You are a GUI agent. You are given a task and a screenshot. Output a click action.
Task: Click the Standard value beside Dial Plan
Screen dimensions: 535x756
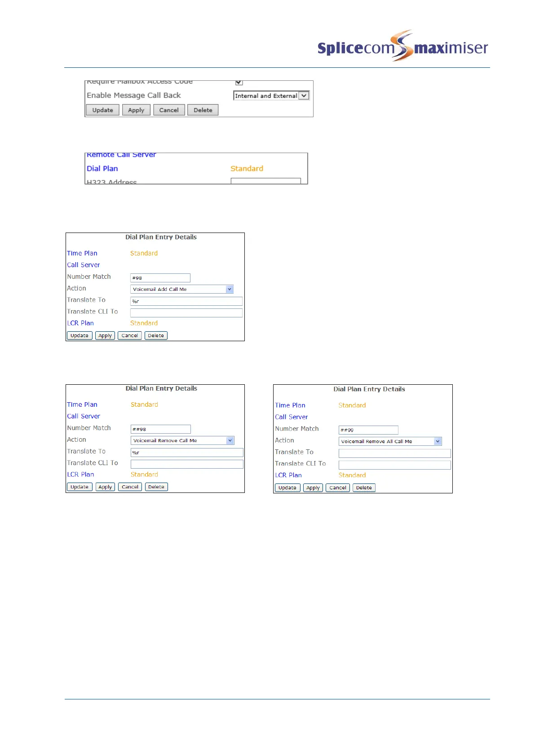click(x=247, y=168)
